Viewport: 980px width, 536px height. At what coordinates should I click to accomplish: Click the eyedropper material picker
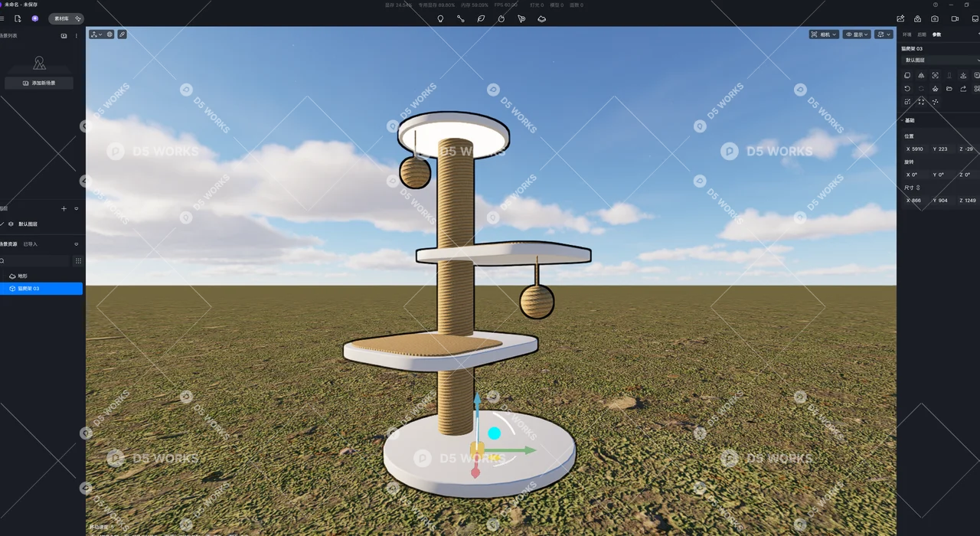point(122,34)
